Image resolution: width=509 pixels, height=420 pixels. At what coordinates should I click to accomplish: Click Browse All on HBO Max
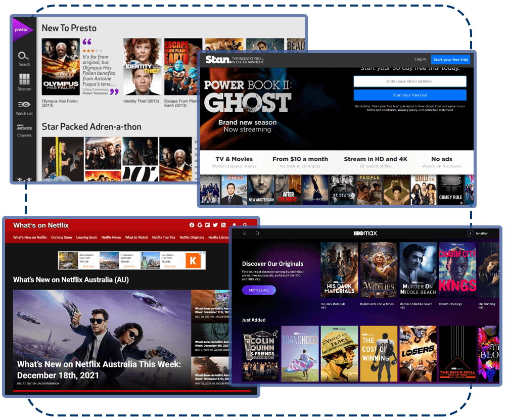(x=259, y=290)
